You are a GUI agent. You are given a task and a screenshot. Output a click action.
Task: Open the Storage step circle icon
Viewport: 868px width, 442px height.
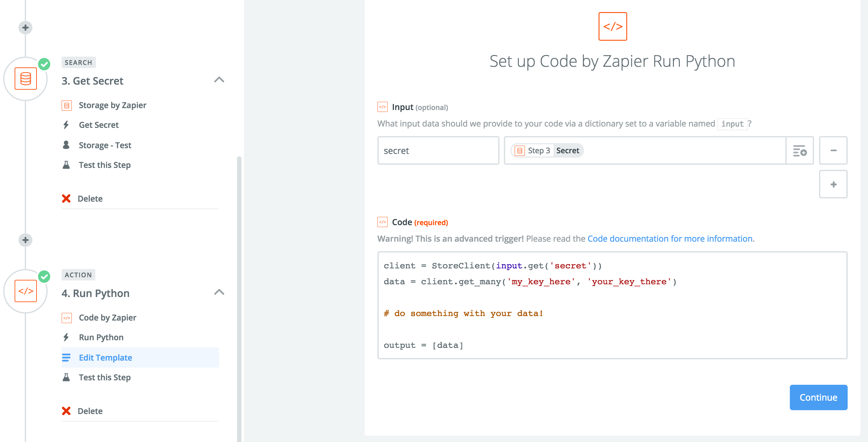(26, 79)
